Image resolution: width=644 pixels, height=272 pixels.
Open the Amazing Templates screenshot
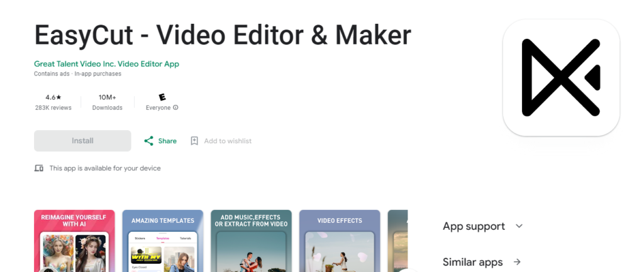(x=163, y=241)
